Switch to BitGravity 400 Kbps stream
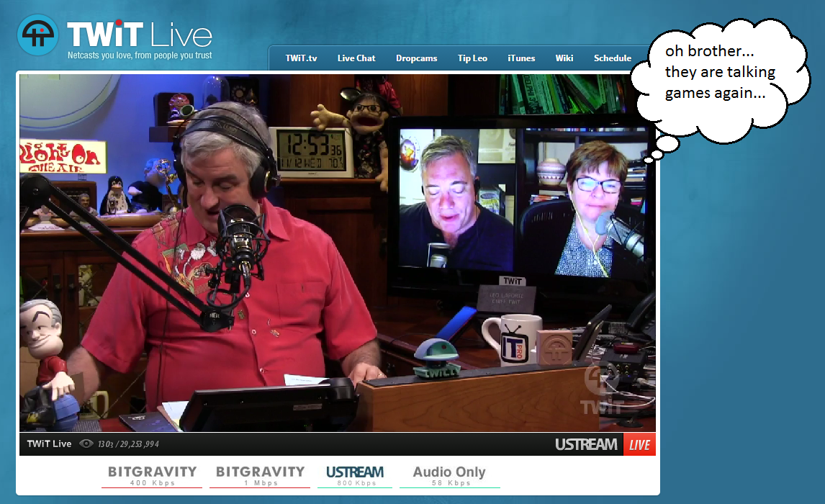The image size is (825, 504). (152, 475)
